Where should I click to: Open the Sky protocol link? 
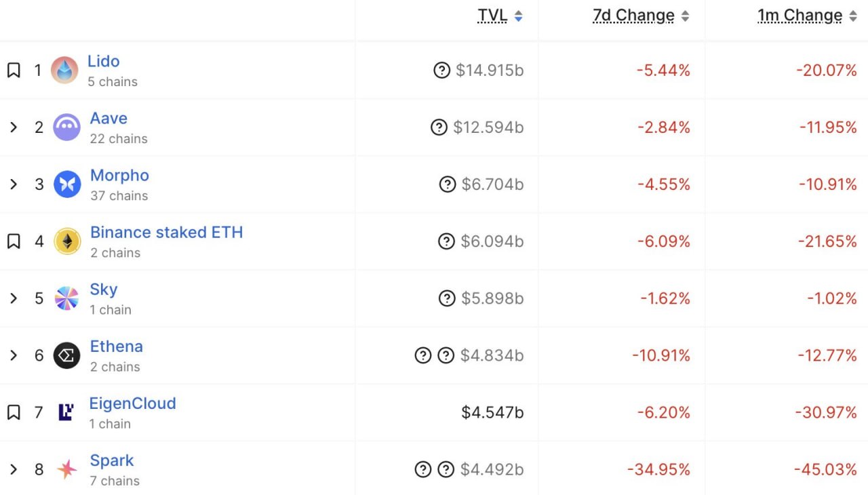pyautogui.click(x=104, y=290)
